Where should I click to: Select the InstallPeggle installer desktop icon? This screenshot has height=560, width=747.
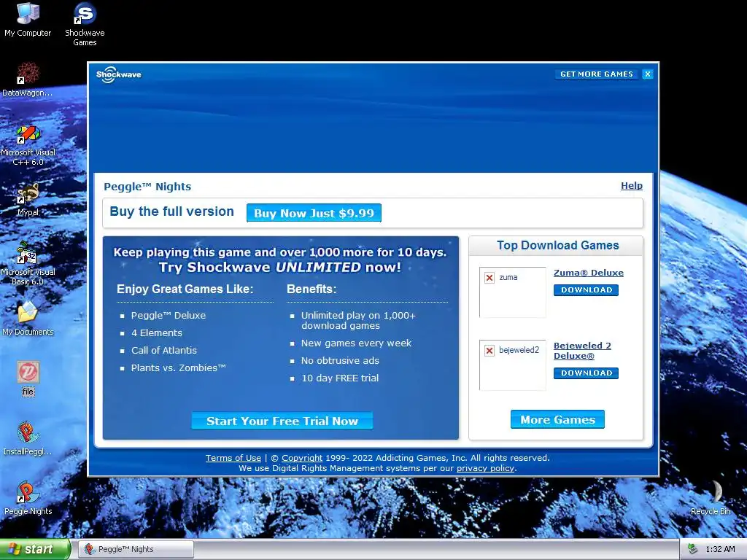pyautogui.click(x=28, y=438)
